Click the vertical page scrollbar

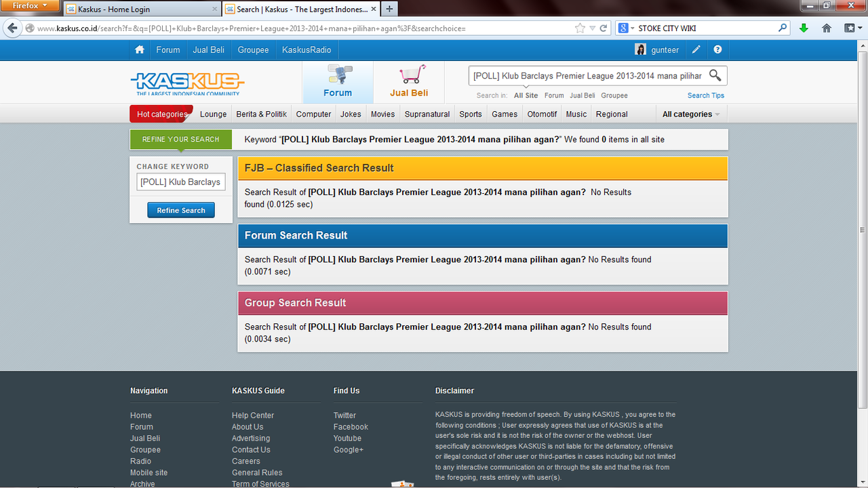pyautogui.click(x=863, y=230)
